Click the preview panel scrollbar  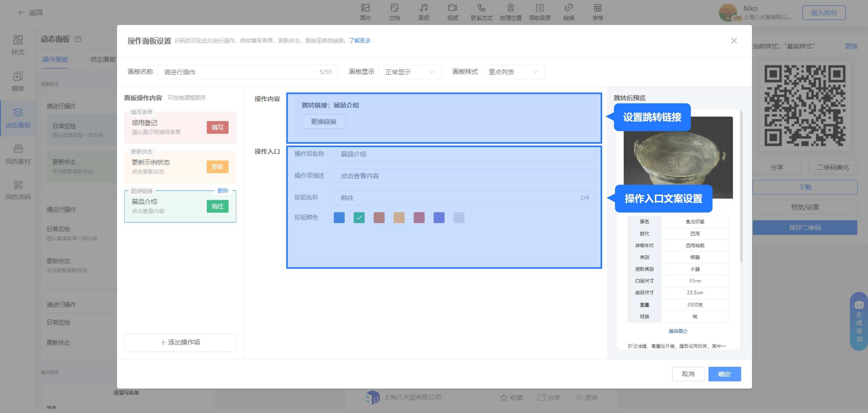(x=741, y=187)
